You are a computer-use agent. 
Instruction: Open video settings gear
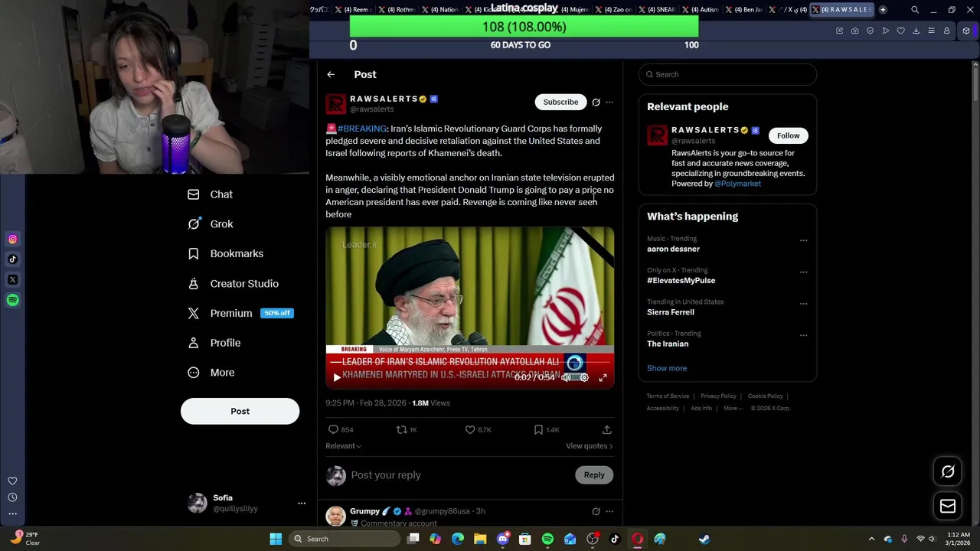pyautogui.click(x=584, y=377)
